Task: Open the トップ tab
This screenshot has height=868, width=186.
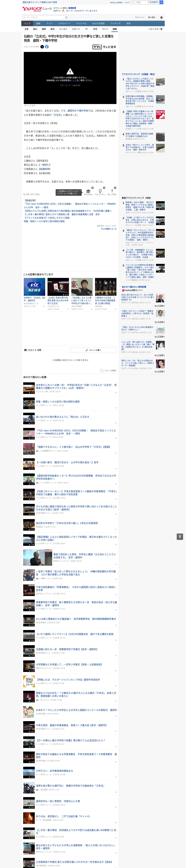Action: pos(27,24)
